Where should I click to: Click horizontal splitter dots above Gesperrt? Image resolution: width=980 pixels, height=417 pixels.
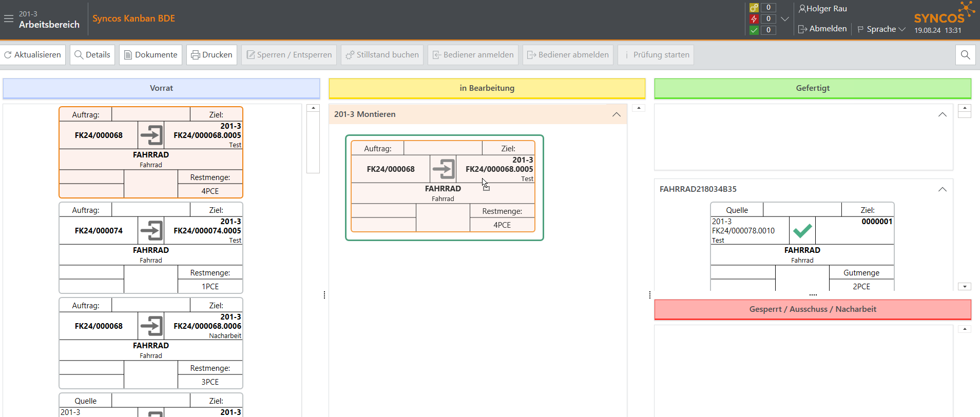pos(813,295)
